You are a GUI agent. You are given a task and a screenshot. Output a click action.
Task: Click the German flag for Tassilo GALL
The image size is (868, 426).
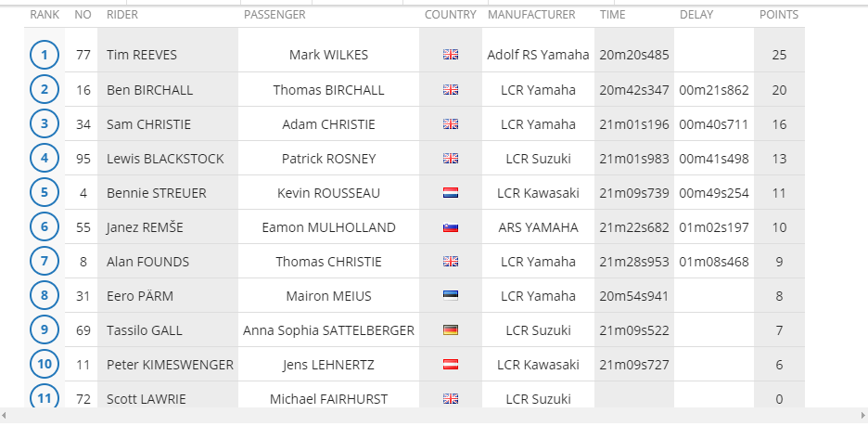pyautogui.click(x=451, y=330)
